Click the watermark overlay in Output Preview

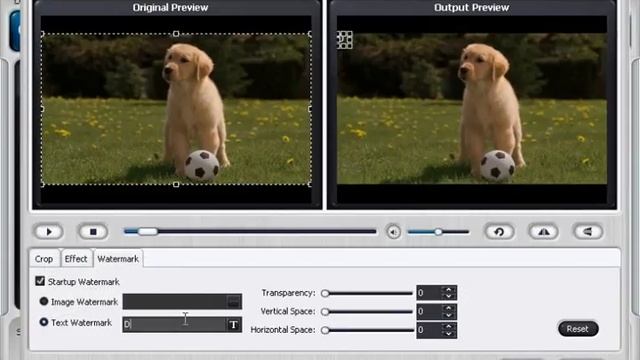(x=345, y=40)
